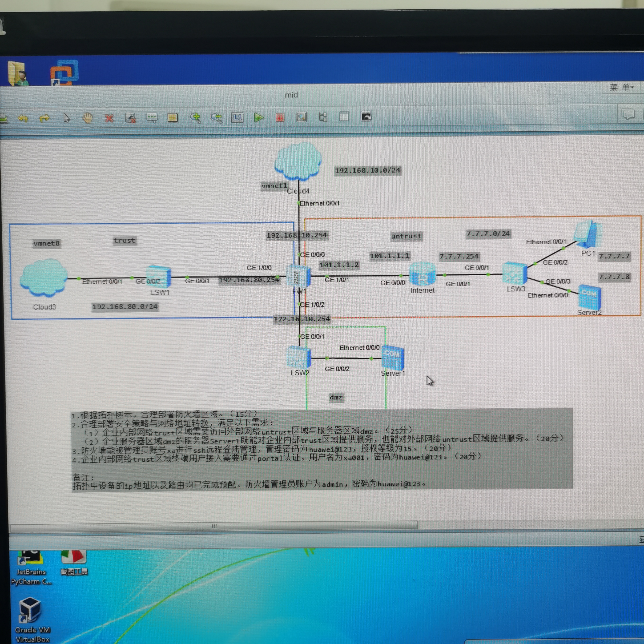Click the red X delete tool
Viewport: 644px width, 644px height.
tap(109, 118)
